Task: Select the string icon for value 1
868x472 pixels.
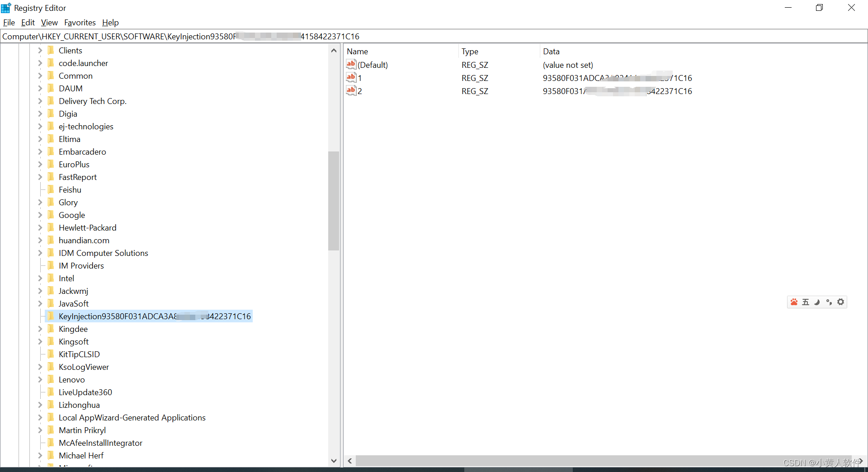Action: click(x=351, y=78)
